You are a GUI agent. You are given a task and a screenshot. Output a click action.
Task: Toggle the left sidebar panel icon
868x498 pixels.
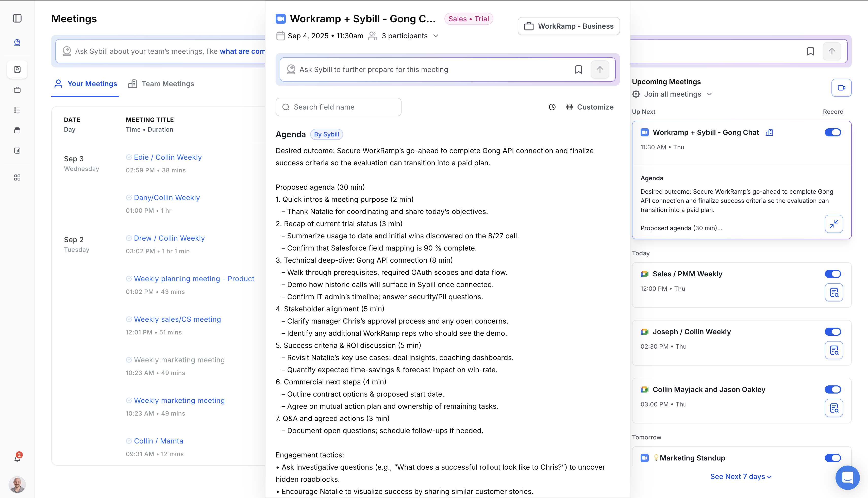[17, 18]
